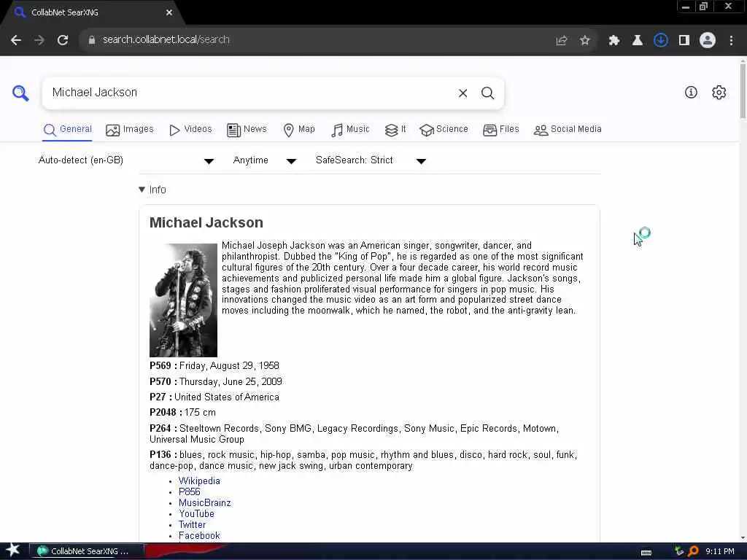
Task: Toggle the browser side panel
Action: [x=684, y=41]
